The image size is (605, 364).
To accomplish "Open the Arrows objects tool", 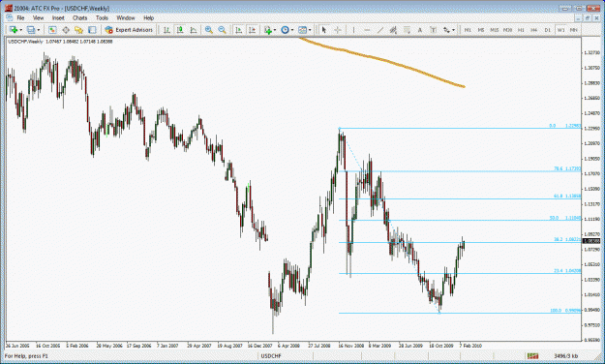I will point(446,30).
